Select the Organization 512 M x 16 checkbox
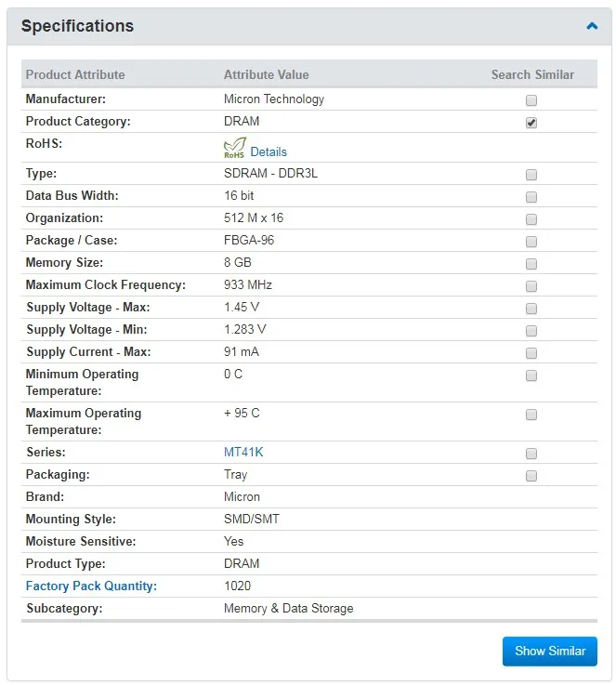Image resolution: width=616 pixels, height=685 pixels. (531, 219)
